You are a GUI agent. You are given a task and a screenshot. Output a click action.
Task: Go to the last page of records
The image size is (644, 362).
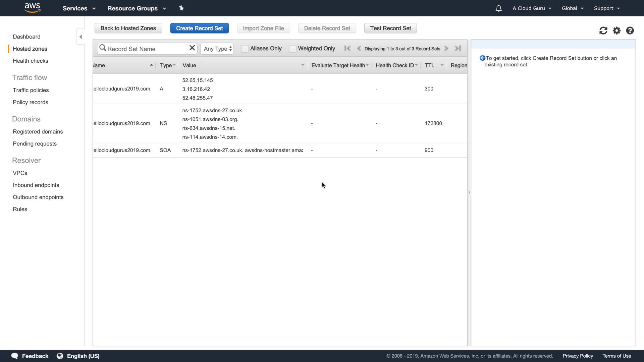(x=458, y=48)
